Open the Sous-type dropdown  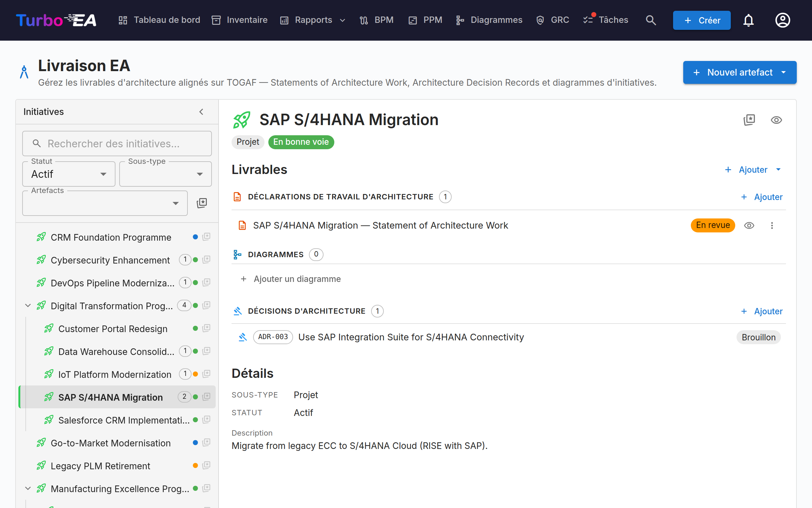(166, 174)
